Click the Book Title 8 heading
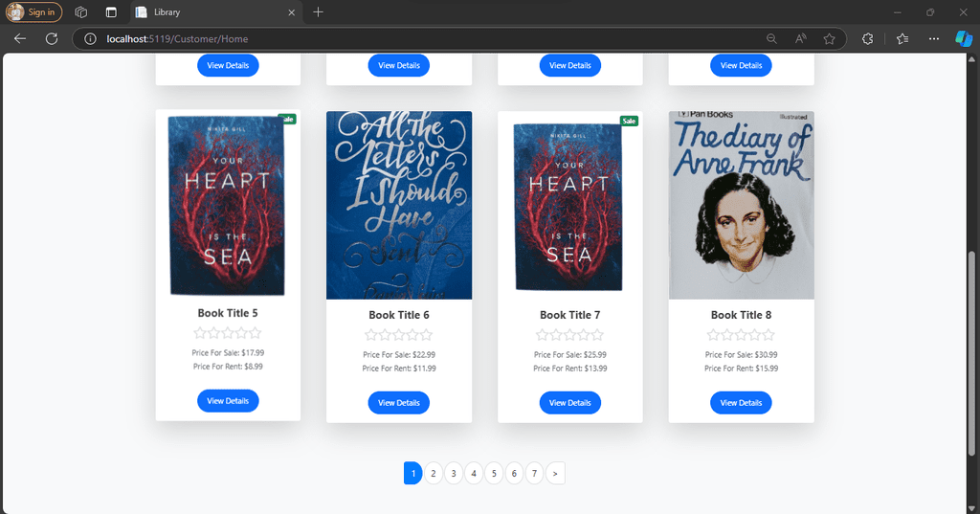Image resolution: width=980 pixels, height=514 pixels. pyautogui.click(x=742, y=315)
